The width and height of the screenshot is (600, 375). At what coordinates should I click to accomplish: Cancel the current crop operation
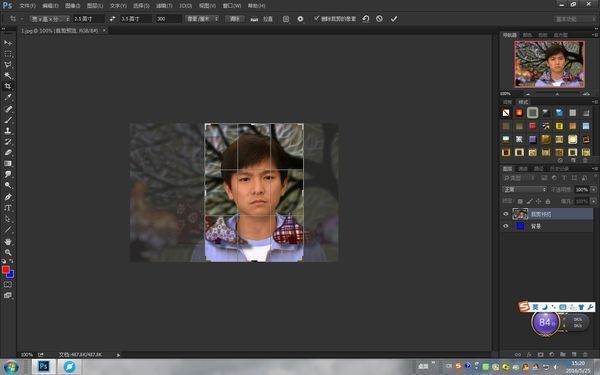click(379, 18)
